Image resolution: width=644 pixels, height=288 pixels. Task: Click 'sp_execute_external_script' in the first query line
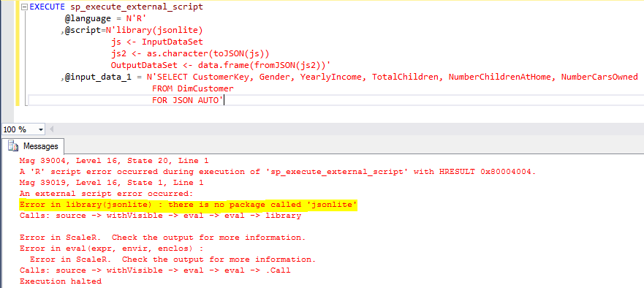point(137,7)
